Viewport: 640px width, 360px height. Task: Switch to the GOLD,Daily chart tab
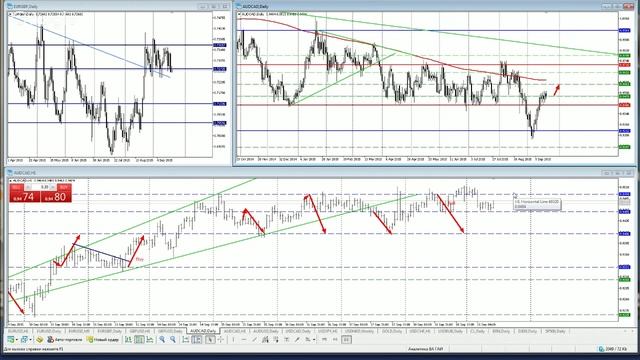[391, 331]
